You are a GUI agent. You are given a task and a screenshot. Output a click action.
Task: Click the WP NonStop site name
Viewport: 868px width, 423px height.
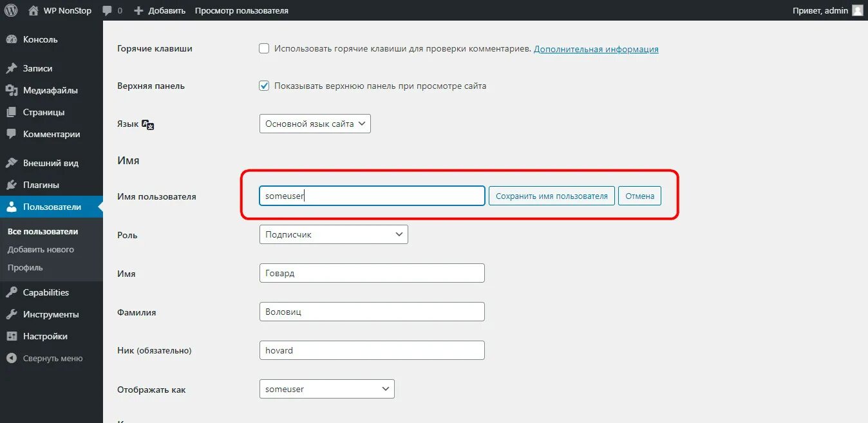click(68, 11)
